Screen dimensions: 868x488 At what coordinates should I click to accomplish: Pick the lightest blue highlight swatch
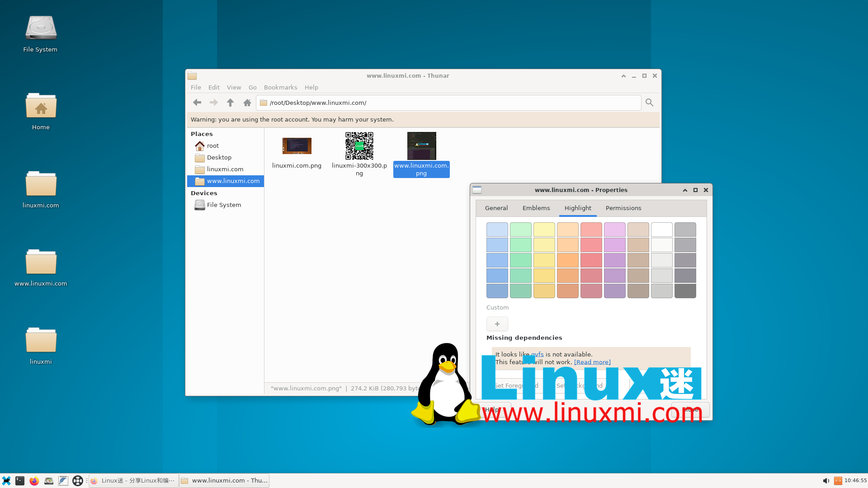(x=497, y=230)
